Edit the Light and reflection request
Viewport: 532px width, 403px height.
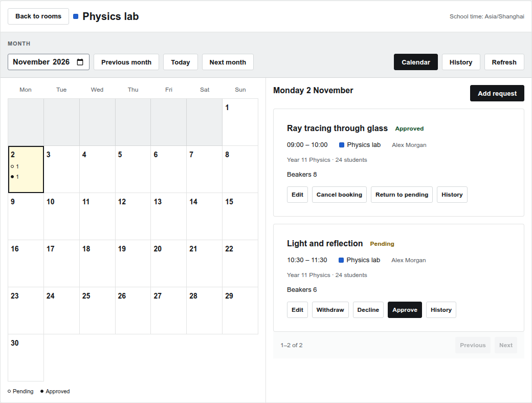coord(297,310)
